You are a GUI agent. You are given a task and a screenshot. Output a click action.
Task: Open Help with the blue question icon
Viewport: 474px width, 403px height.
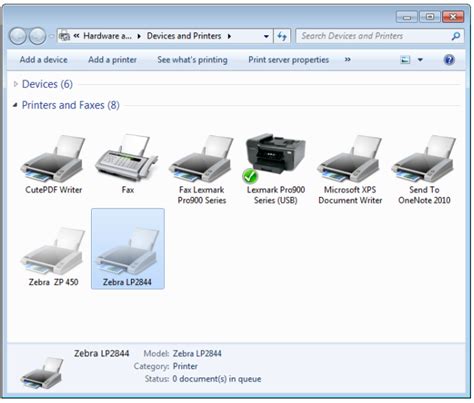449,60
